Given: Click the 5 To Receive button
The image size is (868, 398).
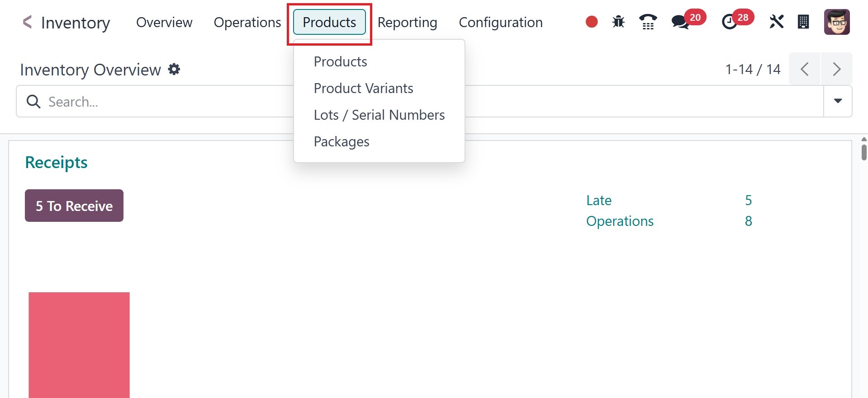Looking at the screenshot, I should (x=74, y=206).
